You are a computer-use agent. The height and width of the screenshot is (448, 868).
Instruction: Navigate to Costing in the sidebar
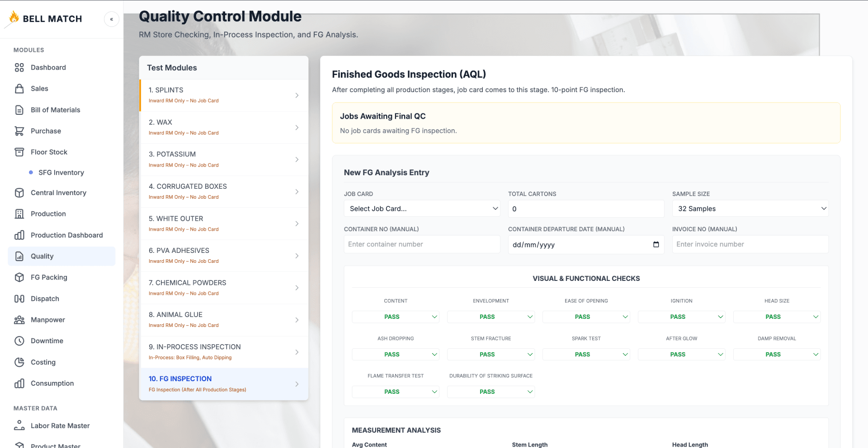pyautogui.click(x=61, y=362)
